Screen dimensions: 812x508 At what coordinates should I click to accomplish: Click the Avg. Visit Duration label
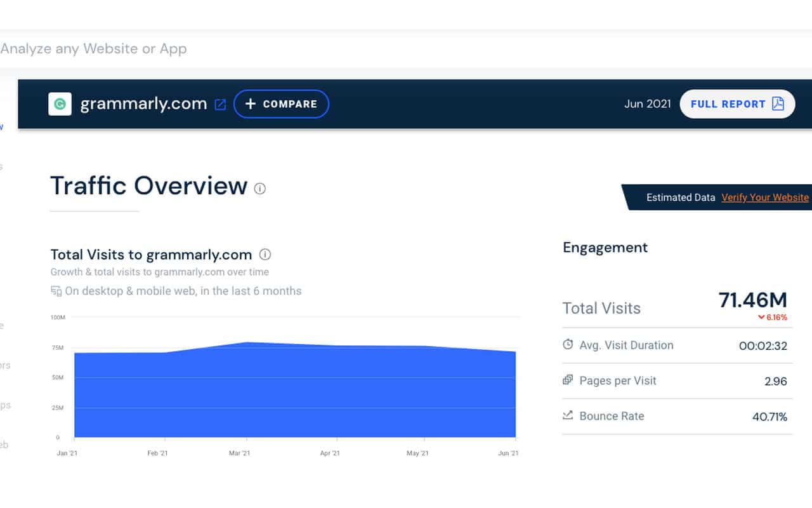[x=626, y=345]
